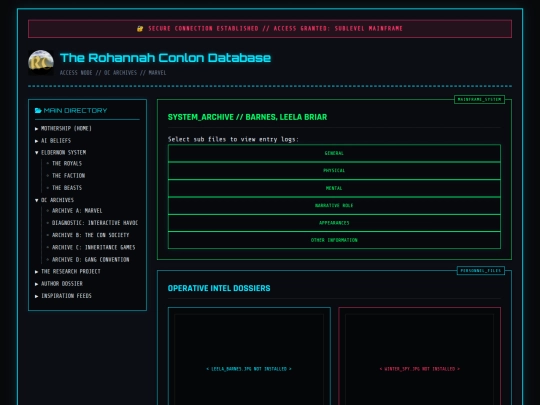Screen dimensions: 540x405
Task: Click the RC site logo avatar
Action: point(41,62)
